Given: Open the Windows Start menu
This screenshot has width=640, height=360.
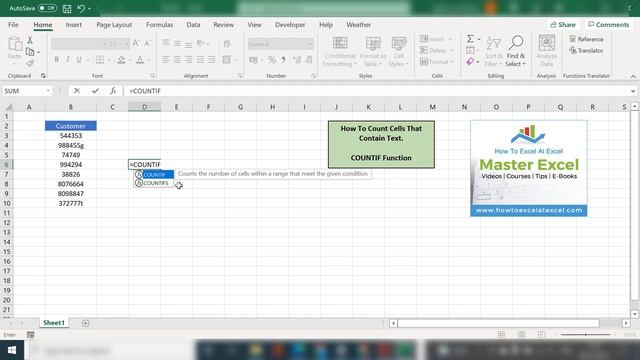Looking at the screenshot, I should point(12,350).
